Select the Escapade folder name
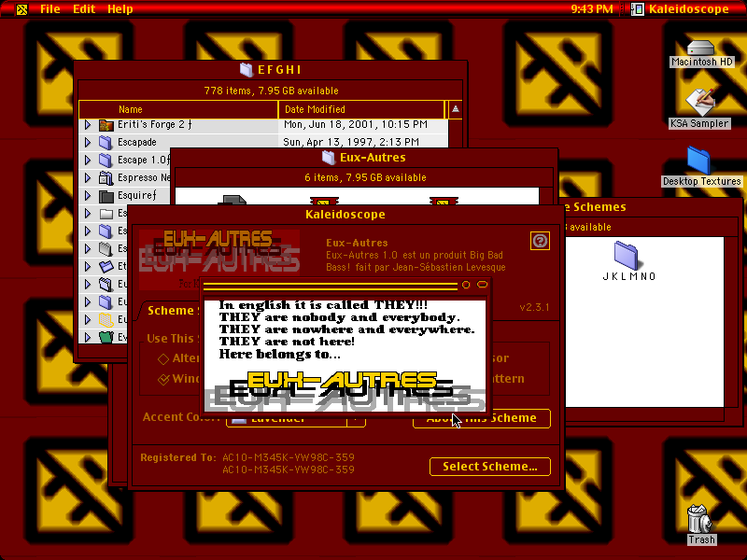Screen dimensions: 747x560 tap(136, 143)
